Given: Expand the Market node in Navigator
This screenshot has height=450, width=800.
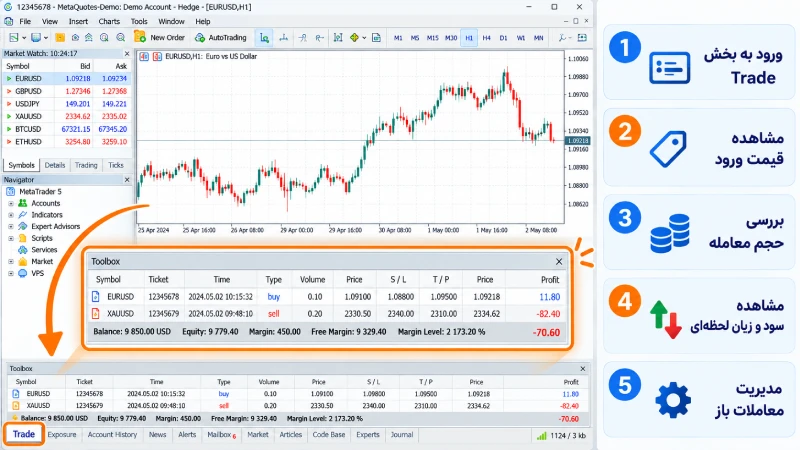Looking at the screenshot, I should click(11, 262).
